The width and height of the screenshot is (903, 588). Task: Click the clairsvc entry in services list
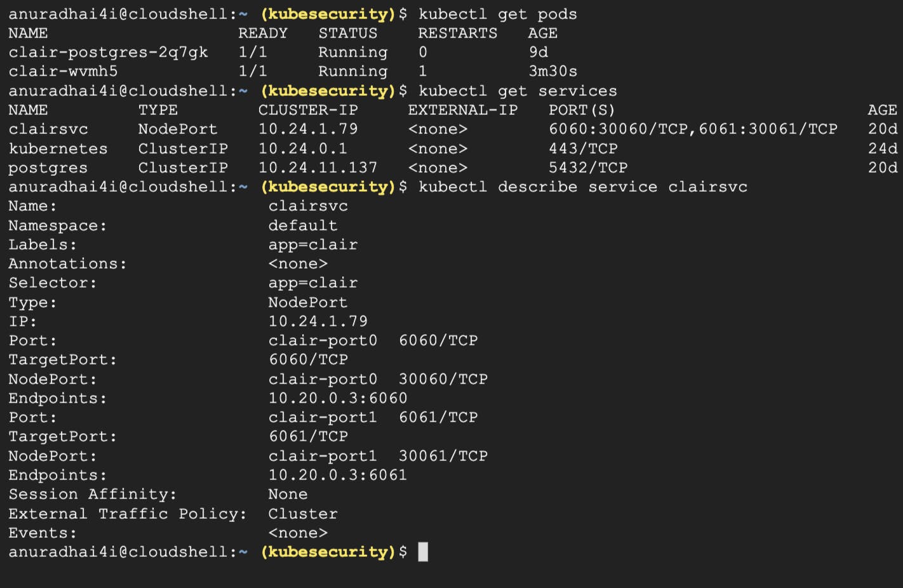(48, 129)
